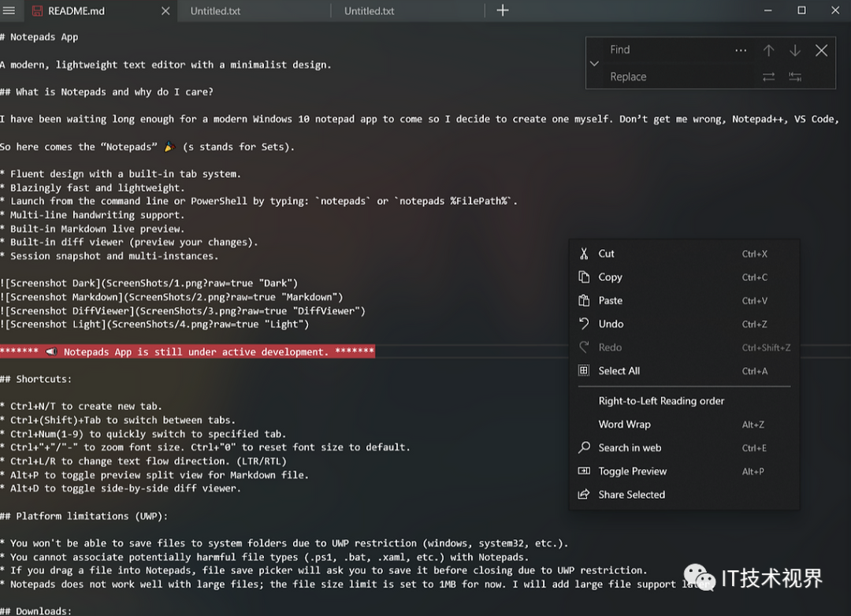This screenshot has height=616, width=851.
Task: Click the magnifier Search in web icon
Action: point(584,447)
